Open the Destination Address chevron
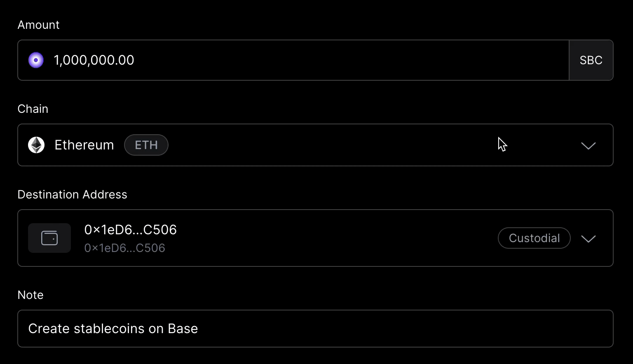The width and height of the screenshot is (633, 364). [x=588, y=239]
